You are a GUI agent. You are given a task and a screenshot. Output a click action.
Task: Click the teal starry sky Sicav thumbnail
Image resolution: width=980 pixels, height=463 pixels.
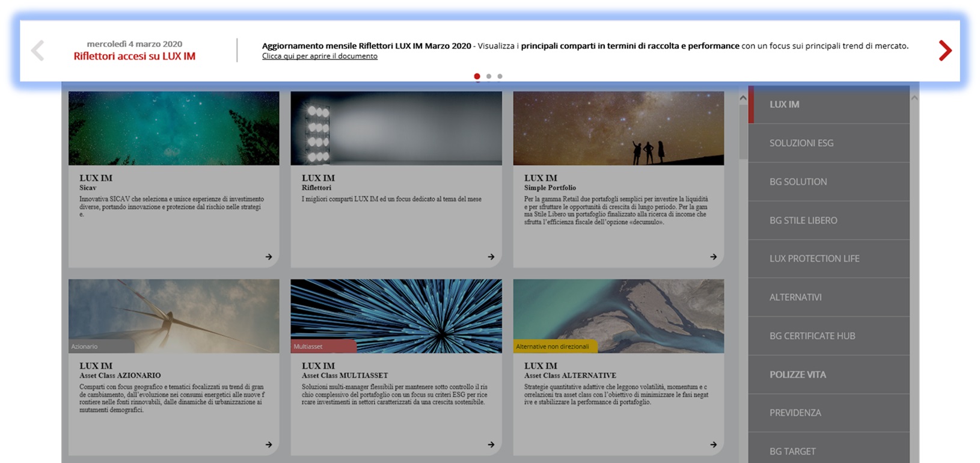(x=174, y=128)
